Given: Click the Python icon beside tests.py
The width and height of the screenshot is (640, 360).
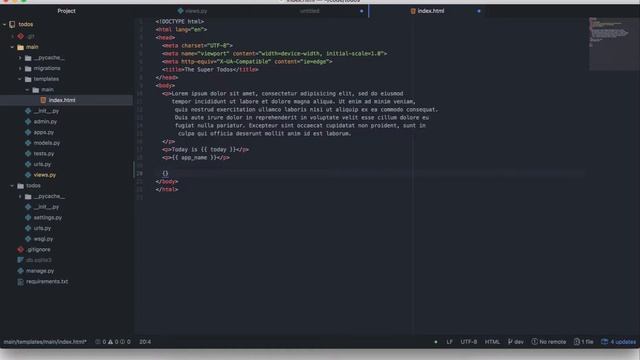Looking at the screenshot, I should [x=28, y=153].
